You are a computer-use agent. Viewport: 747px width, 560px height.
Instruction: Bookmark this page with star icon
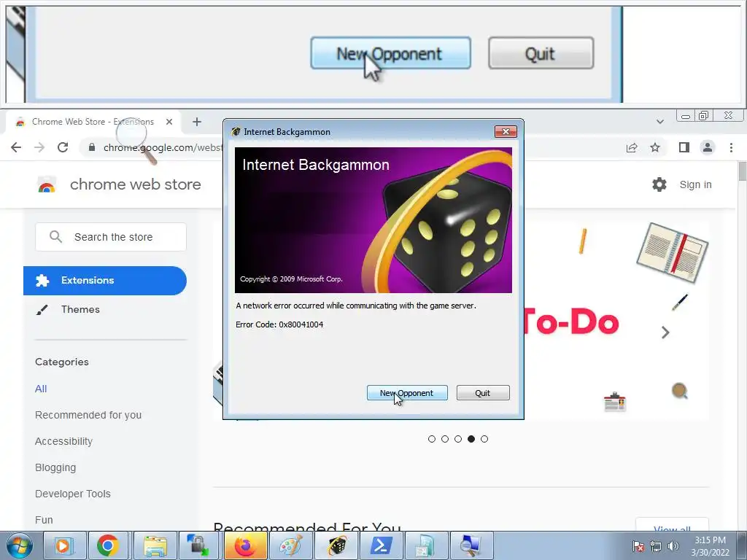[655, 147]
